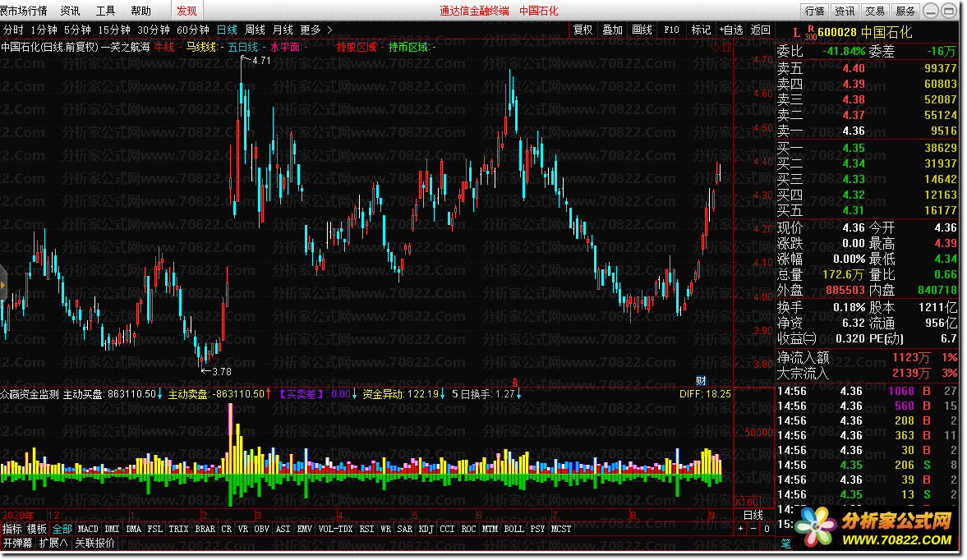The height and width of the screenshot is (560, 967).
Task: Activate the 画线 drawing tool
Action: pos(642,30)
